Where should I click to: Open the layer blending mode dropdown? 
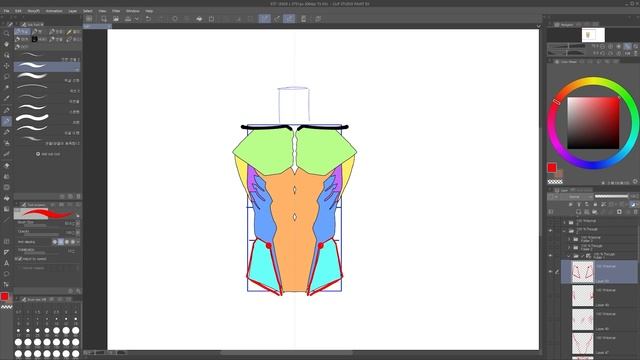pyautogui.click(x=576, y=196)
